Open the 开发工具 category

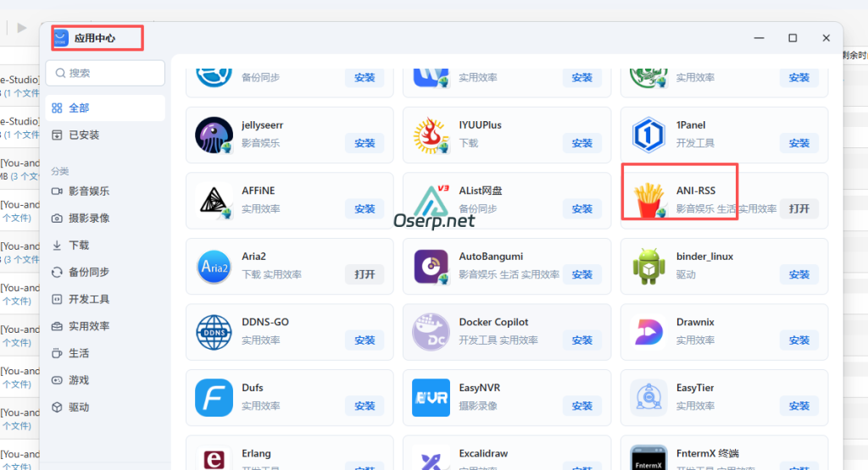point(88,300)
